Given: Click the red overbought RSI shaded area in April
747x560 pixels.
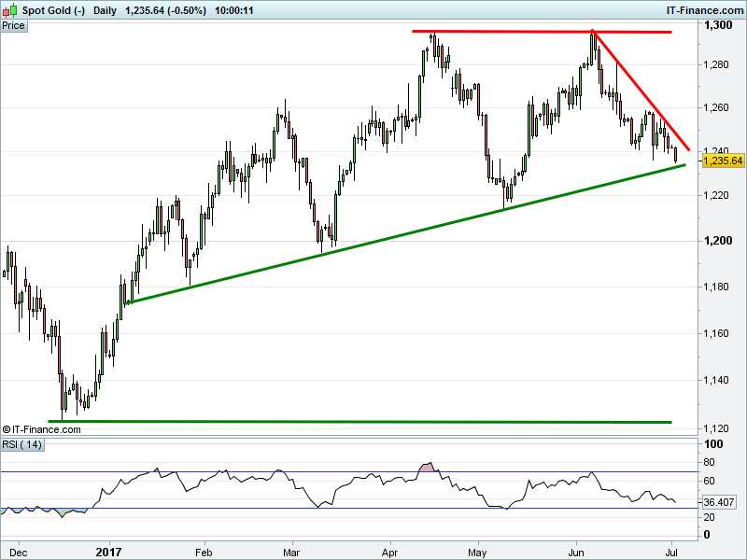Looking at the screenshot, I should point(428,468).
